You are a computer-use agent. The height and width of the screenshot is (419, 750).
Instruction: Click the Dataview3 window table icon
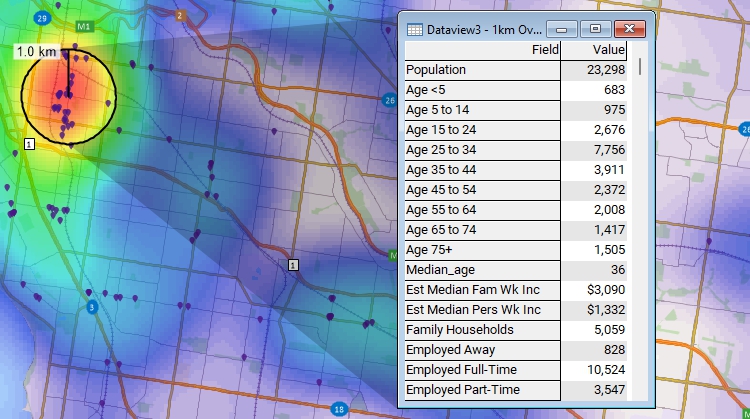click(414, 30)
